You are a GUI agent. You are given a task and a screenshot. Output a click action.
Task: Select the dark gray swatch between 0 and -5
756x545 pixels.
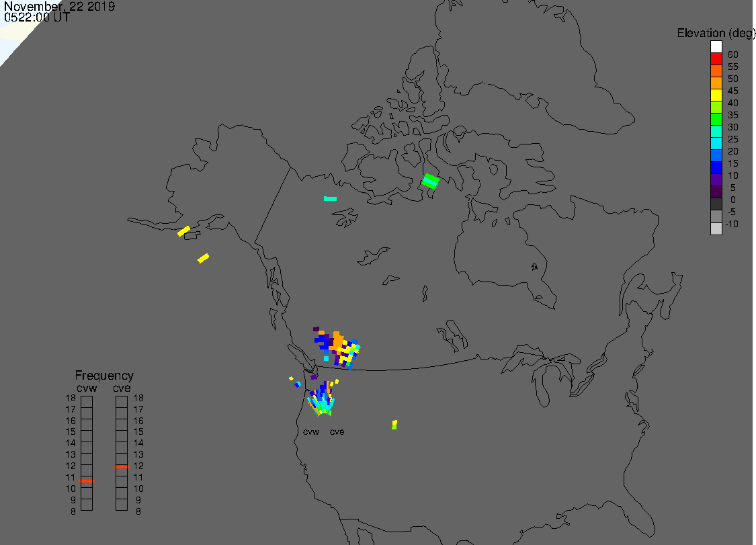[716, 204]
